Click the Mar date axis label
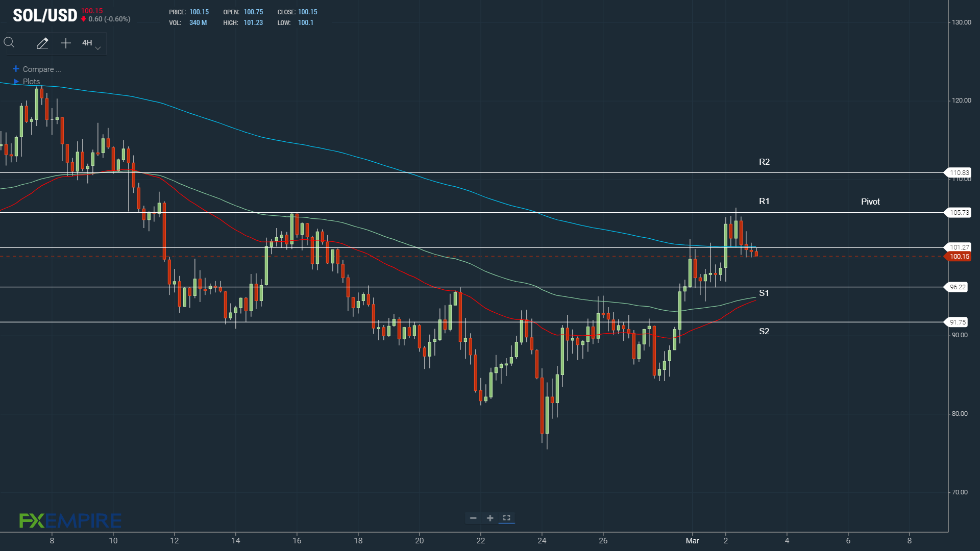Screen dimensions: 980x551 [692, 541]
